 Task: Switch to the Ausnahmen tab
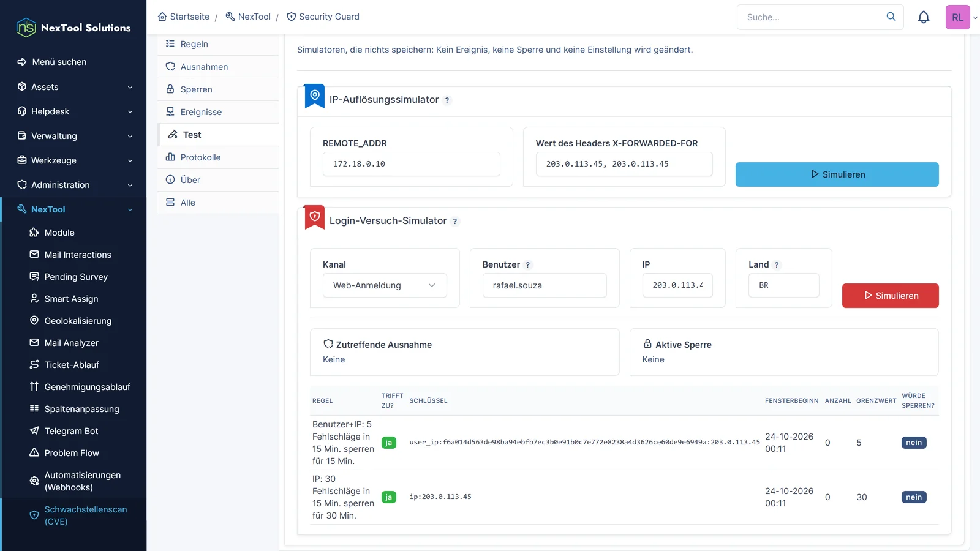(218, 67)
